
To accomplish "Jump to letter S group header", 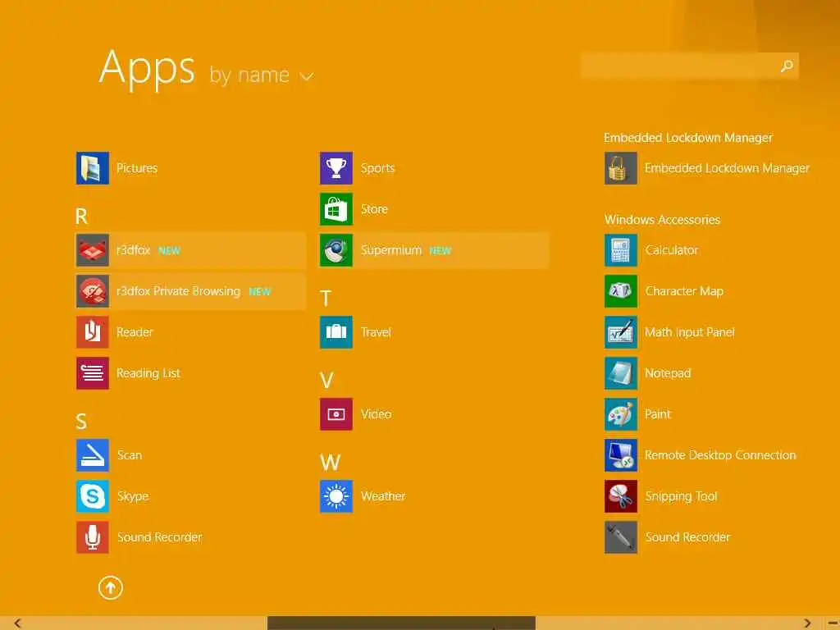I will coord(81,422).
